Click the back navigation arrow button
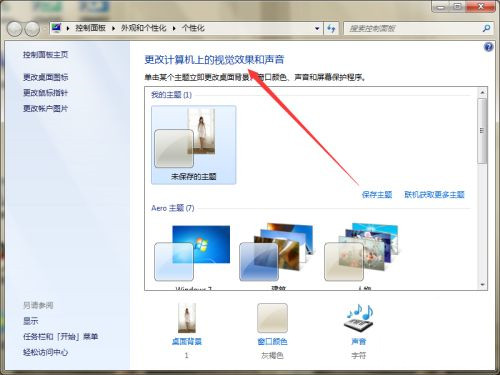Image resolution: width=500 pixels, height=375 pixels. pos(14,29)
